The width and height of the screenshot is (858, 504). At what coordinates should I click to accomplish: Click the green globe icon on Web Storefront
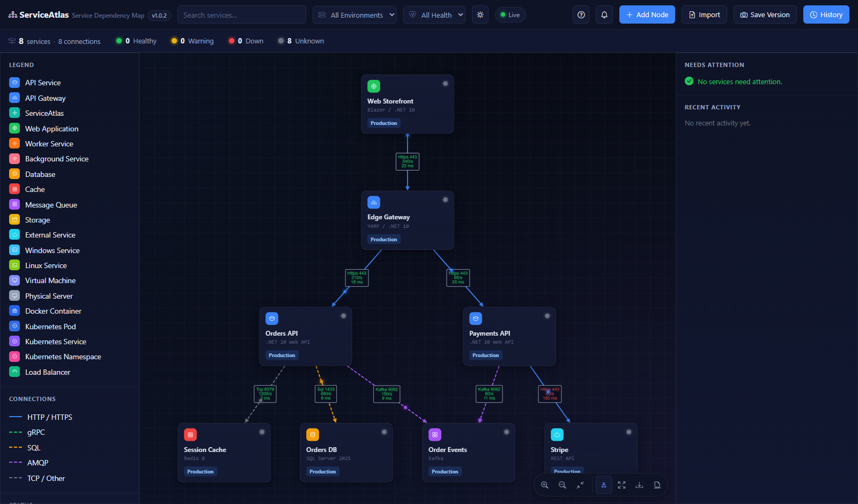click(374, 86)
